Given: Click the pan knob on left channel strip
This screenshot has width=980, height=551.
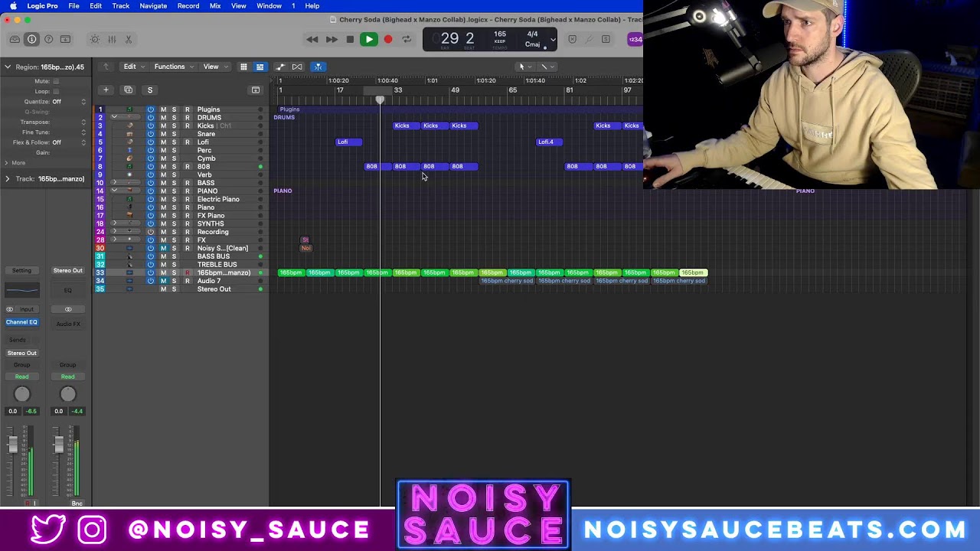Looking at the screenshot, I should point(22,394).
